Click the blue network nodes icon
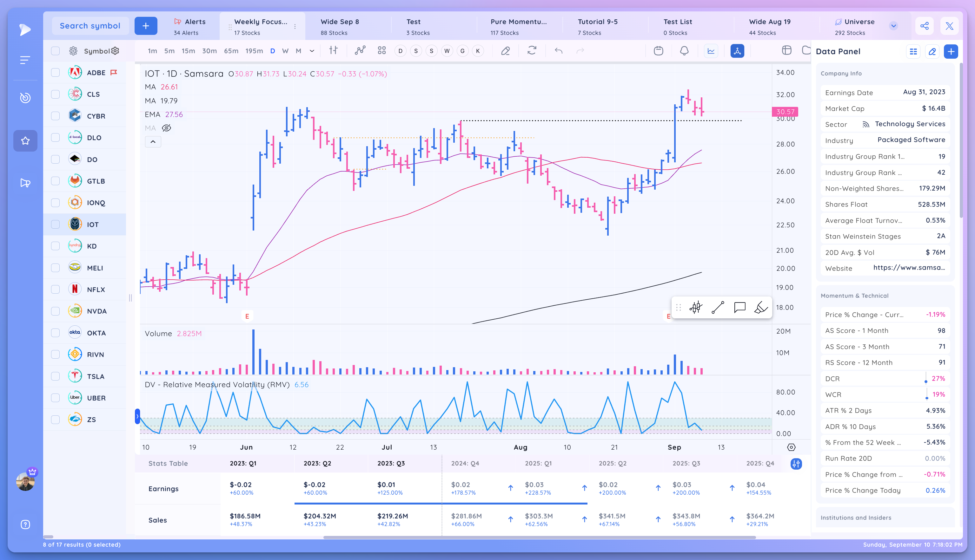Image resolution: width=975 pixels, height=560 pixels. click(737, 51)
